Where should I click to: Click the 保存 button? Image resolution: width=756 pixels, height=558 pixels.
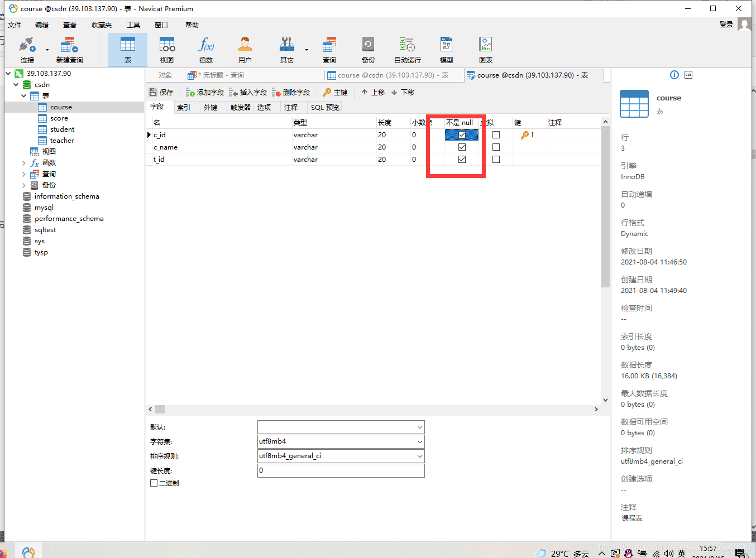pyautogui.click(x=161, y=93)
